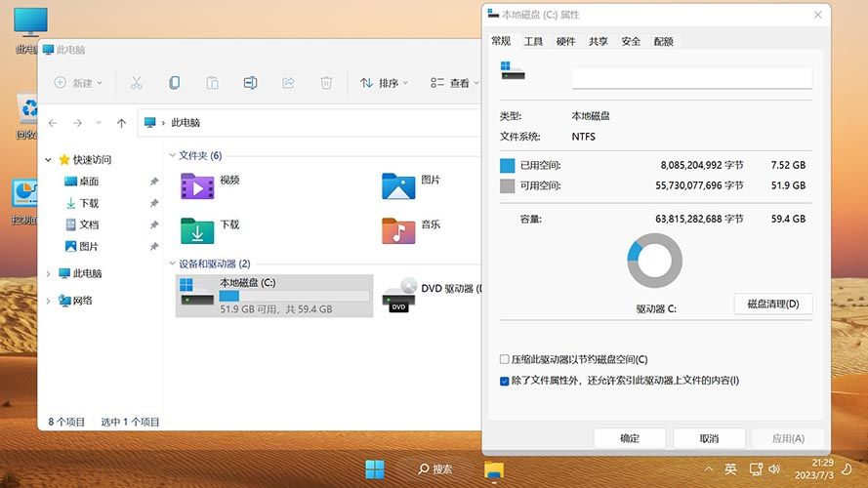Screen dimensions: 868x488
Task: Click the 此电脑 address bar path
Action: [185, 123]
